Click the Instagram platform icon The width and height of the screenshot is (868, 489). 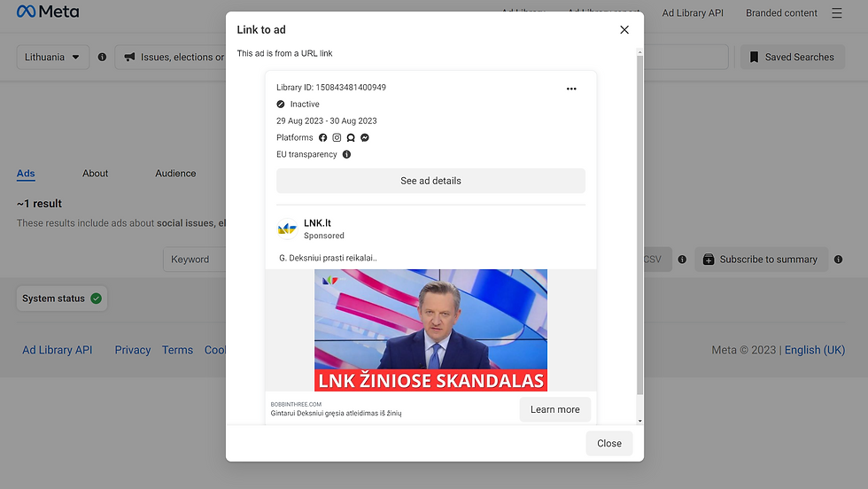[x=337, y=137]
